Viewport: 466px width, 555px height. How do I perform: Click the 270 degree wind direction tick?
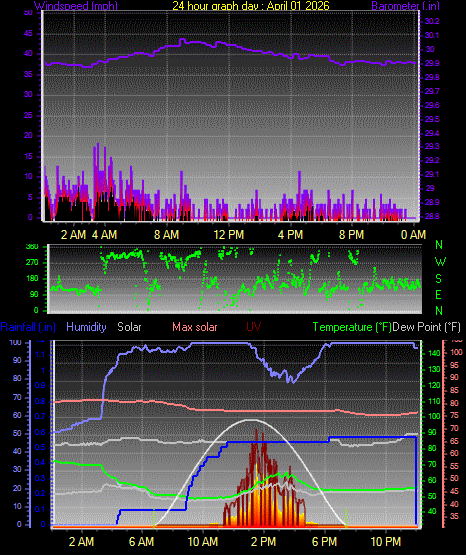[x=32, y=263]
